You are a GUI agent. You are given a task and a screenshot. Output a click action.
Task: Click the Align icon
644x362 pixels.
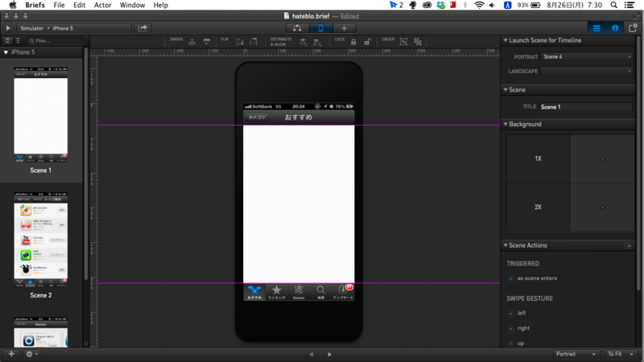pos(317,42)
